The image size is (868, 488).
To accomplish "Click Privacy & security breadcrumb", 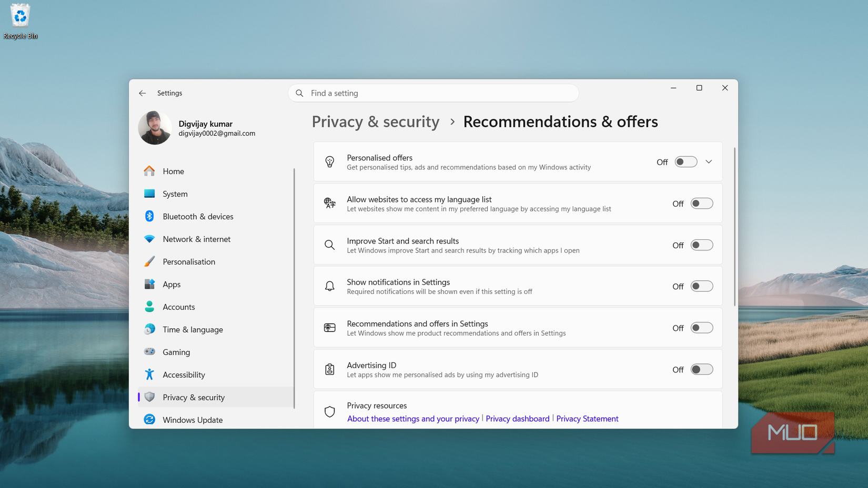I will point(376,121).
